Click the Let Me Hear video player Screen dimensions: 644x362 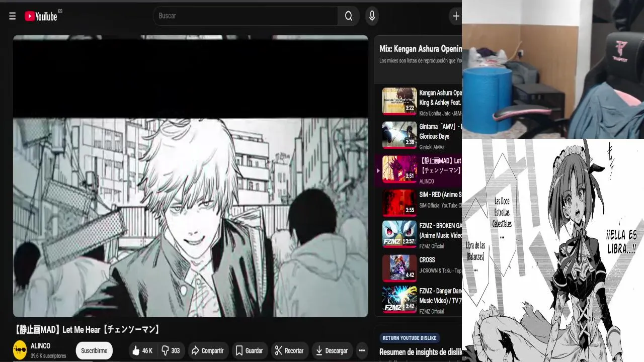coord(191,176)
